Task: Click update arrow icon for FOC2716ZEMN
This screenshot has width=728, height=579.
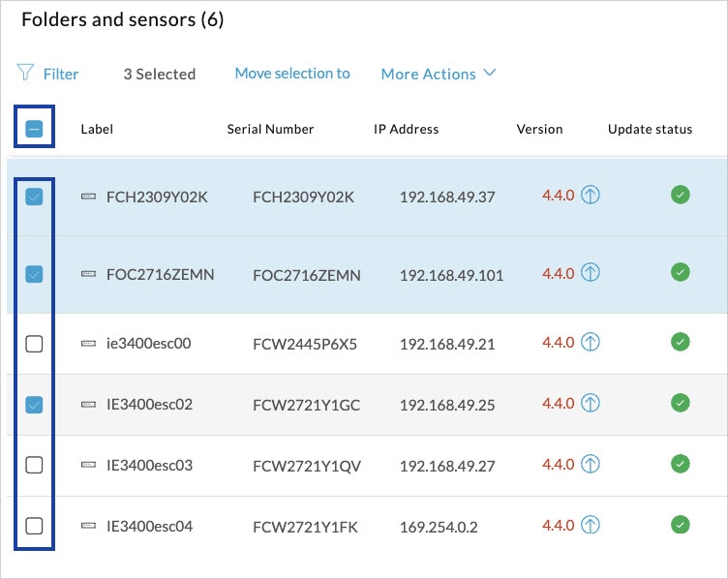Action: 591,272
